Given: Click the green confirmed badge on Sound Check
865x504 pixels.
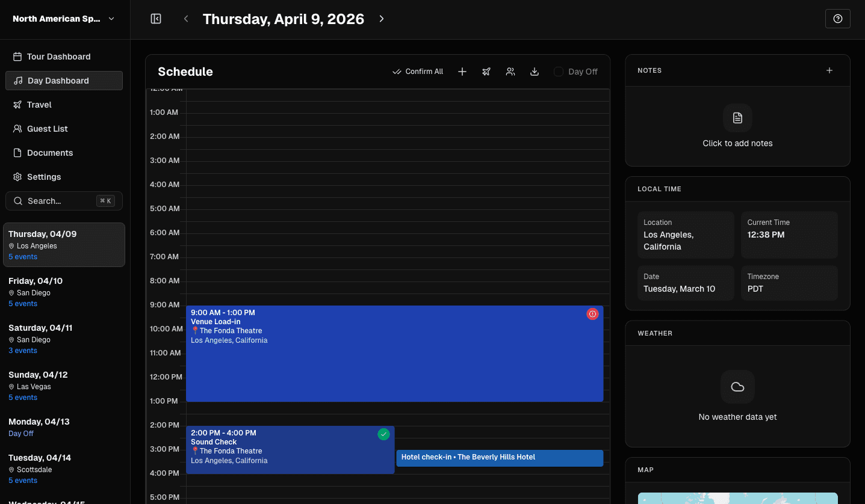Looking at the screenshot, I should point(383,434).
